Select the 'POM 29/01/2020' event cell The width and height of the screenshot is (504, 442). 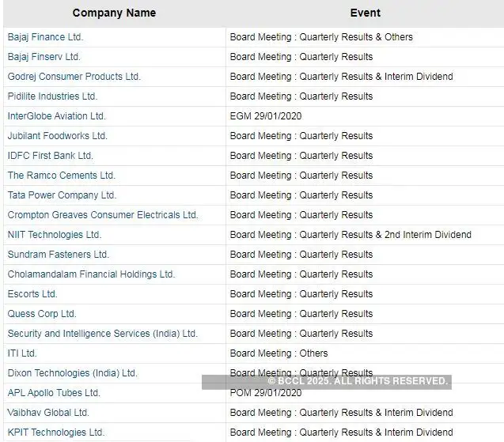tap(365, 393)
